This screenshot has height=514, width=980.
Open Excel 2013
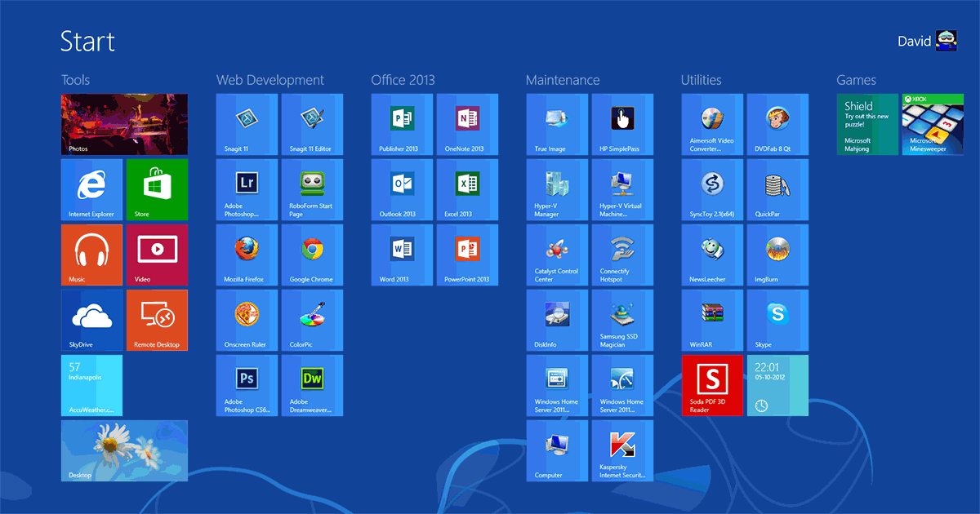point(467,189)
